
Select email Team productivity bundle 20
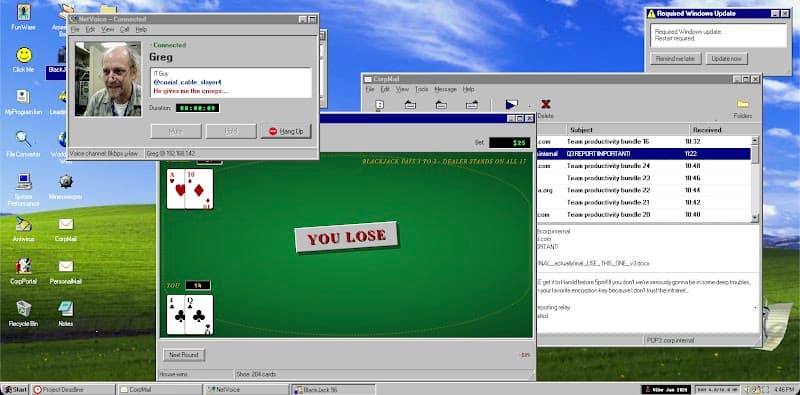click(x=643, y=215)
